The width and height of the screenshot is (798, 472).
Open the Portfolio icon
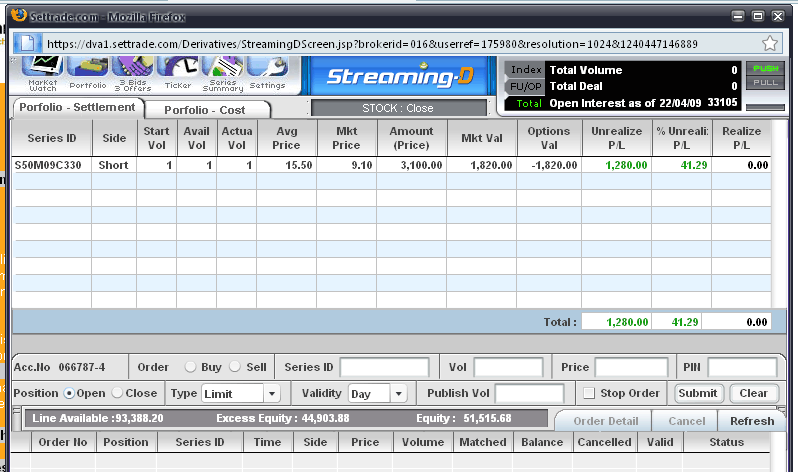pyautogui.click(x=88, y=74)
